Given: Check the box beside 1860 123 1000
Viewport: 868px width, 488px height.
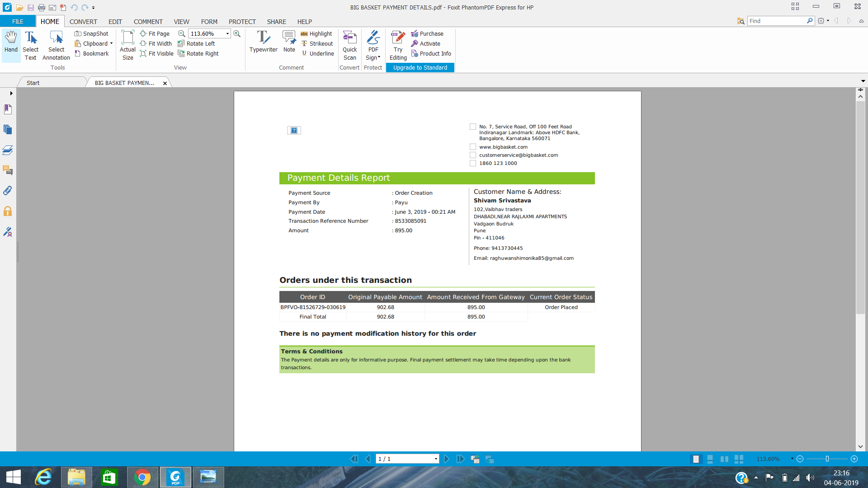Looking at the screenshot, I should (473, 163).
